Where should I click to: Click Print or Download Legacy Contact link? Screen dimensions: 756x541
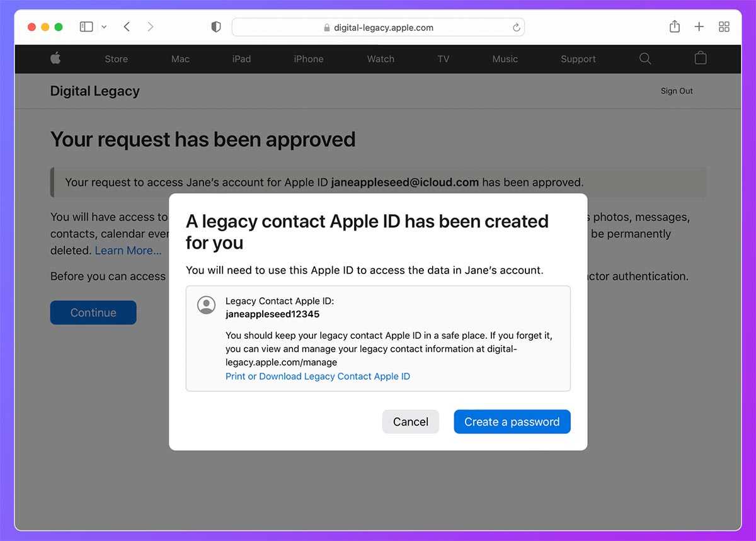click(318, 376)
